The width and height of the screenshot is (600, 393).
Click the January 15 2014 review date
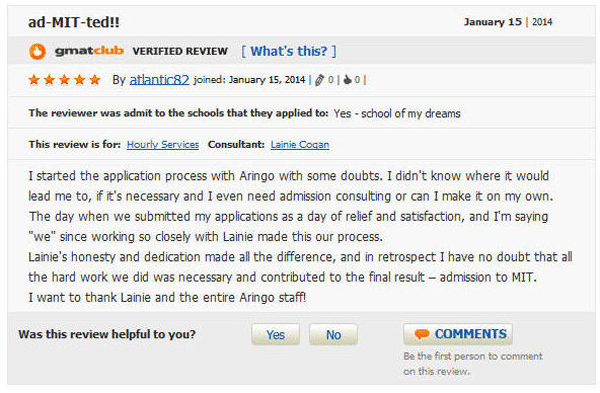coord(508,22)
